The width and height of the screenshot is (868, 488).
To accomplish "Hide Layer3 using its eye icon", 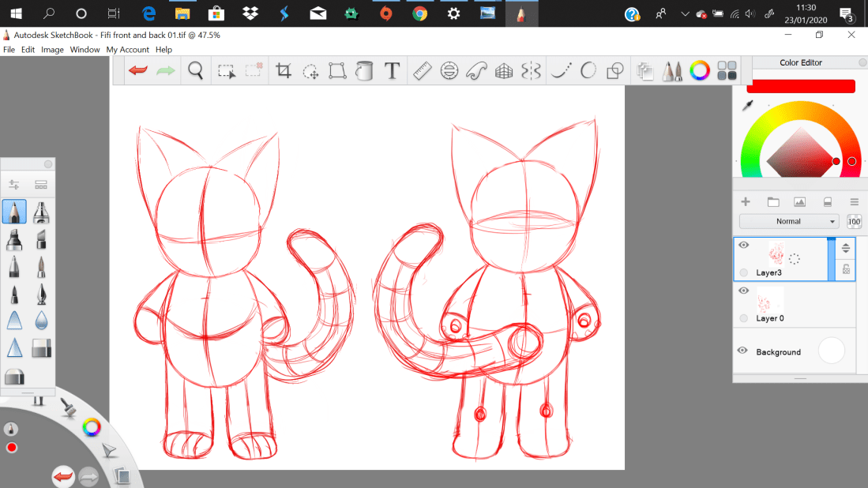I will point(743,246).
